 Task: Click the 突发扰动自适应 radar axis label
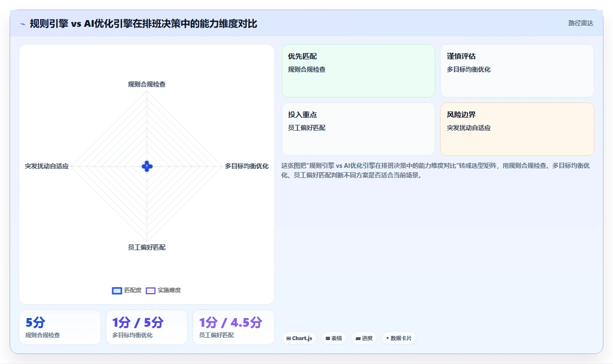47,166
